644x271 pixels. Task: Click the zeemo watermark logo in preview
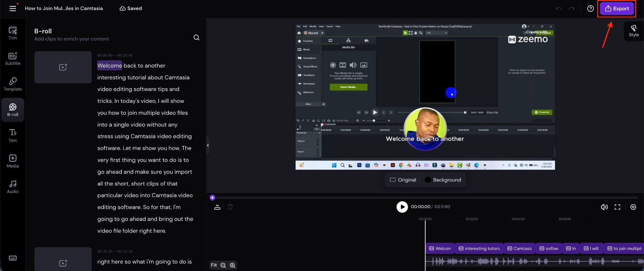point(528,39)
